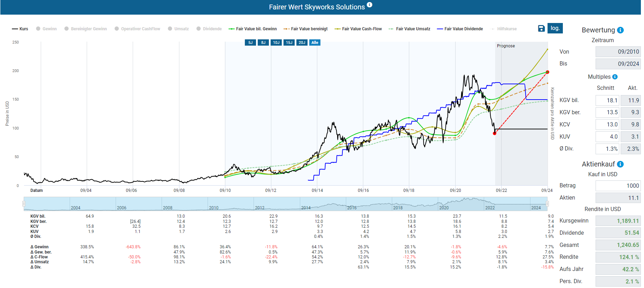The height and width of the screenshot is (288, 644).
Task: Open info icon next to Bewertung
Action: 620,30
